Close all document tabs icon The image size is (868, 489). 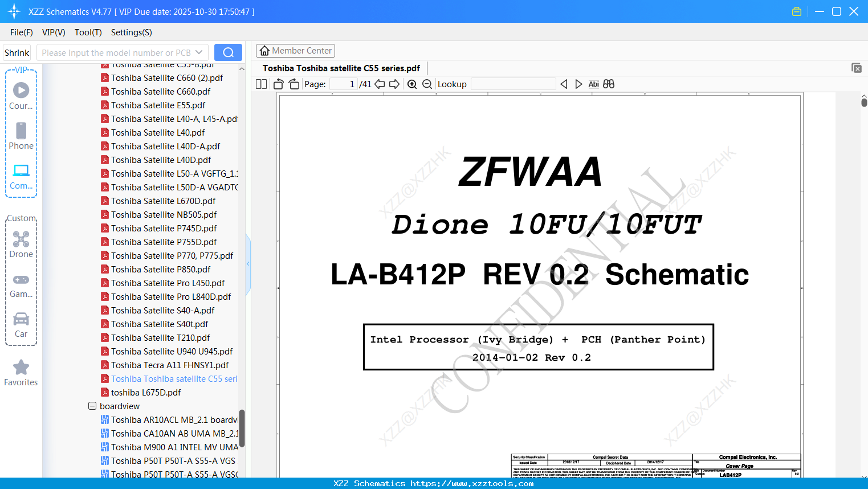pos(857,68)
